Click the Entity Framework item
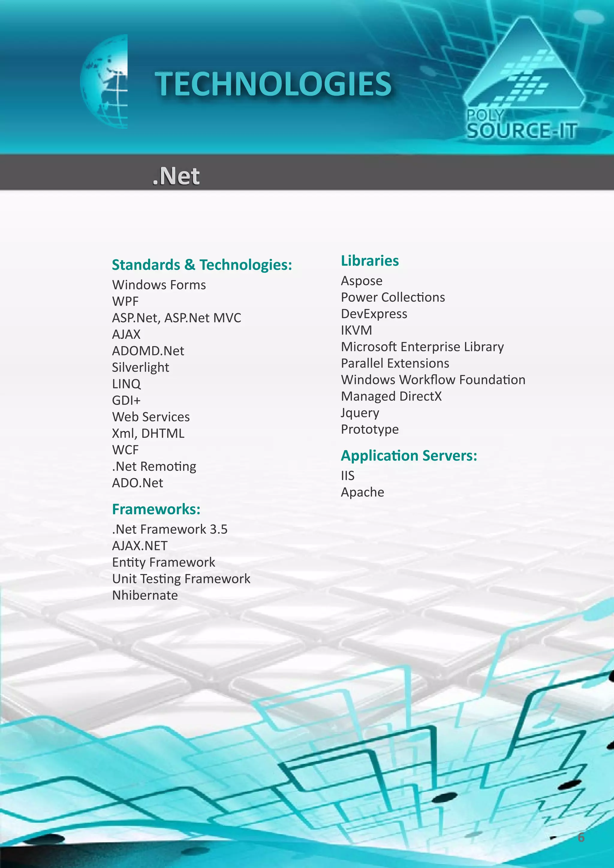This screenshot has height=868, width=614. (163, 562)
